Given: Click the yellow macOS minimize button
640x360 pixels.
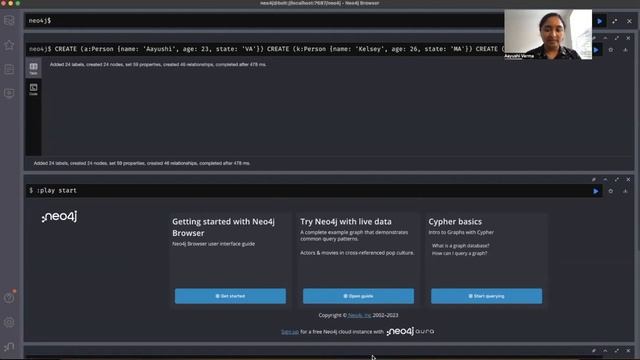Looking at the screenshot, I should 11,3.
